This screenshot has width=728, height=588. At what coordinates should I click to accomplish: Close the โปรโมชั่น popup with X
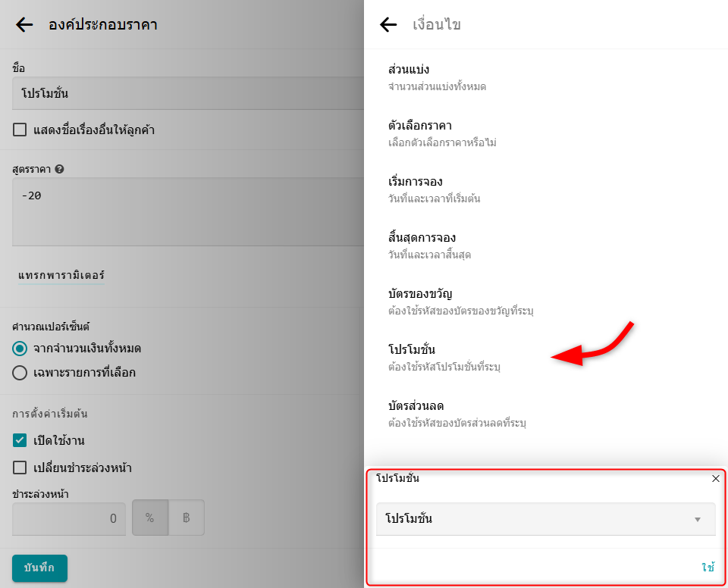(715, 479)
